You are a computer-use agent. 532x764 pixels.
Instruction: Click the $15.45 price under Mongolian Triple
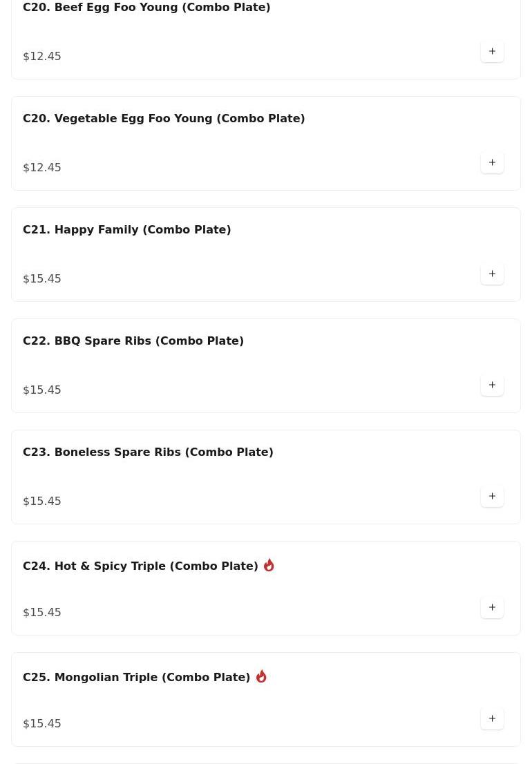[42, 724]
